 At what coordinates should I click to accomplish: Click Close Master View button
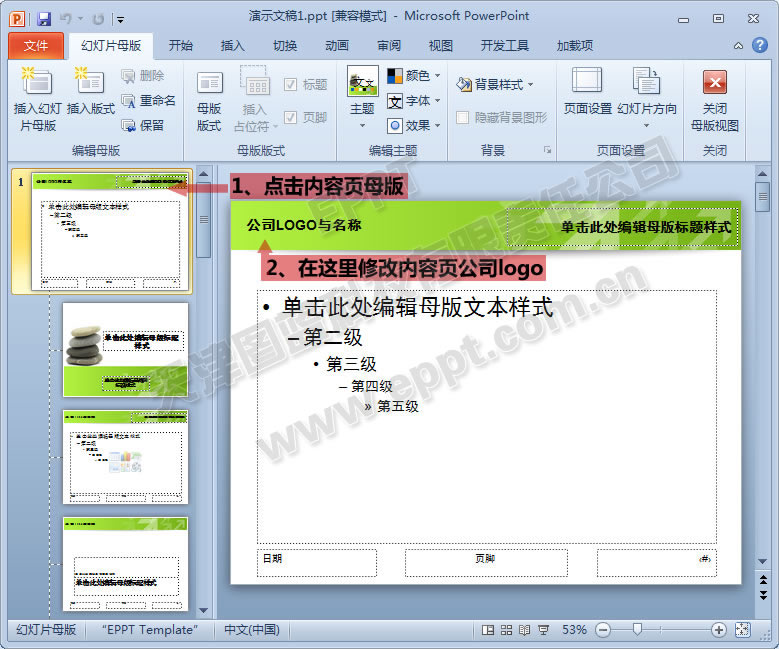tap(714, 100)
